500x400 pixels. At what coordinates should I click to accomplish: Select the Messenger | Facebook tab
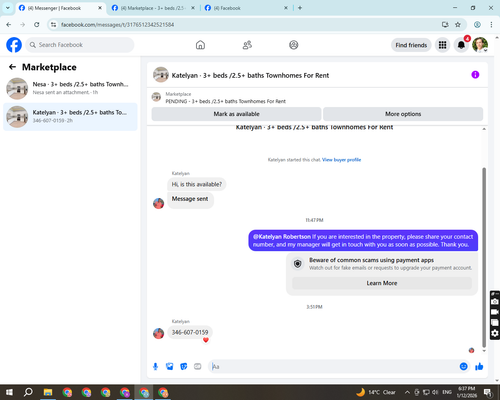(60, 8)
